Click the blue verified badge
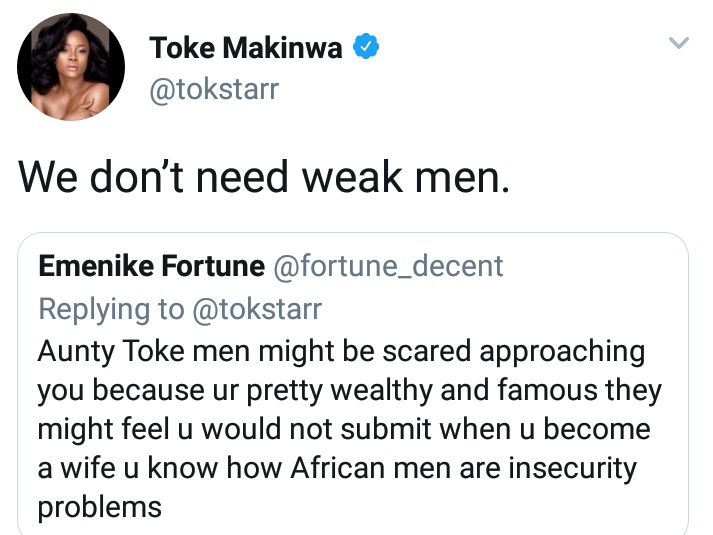Viewport: 713px width, 535px height. (368, 47)
